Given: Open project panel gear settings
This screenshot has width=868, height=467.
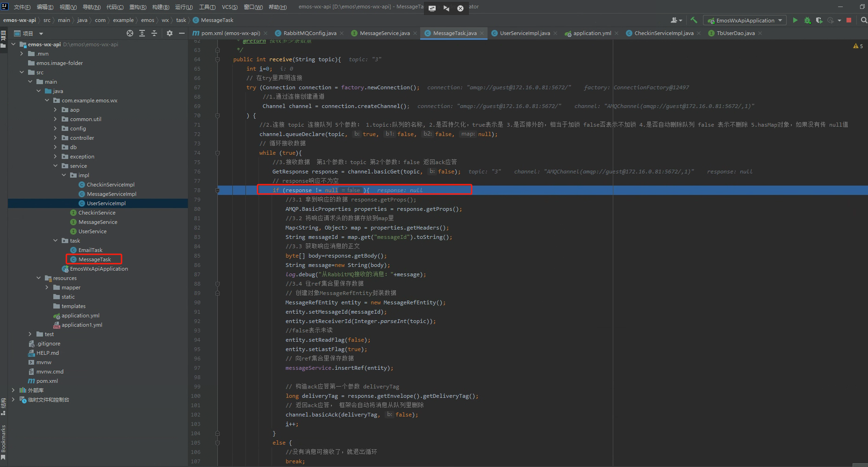Looking at the screenshot, I should pyautogui.click(x=170, y=33).
